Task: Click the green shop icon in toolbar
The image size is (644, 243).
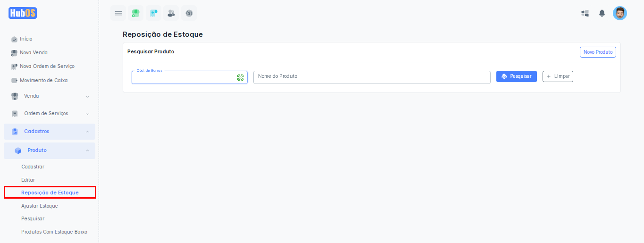Action: tap(136, 13)
